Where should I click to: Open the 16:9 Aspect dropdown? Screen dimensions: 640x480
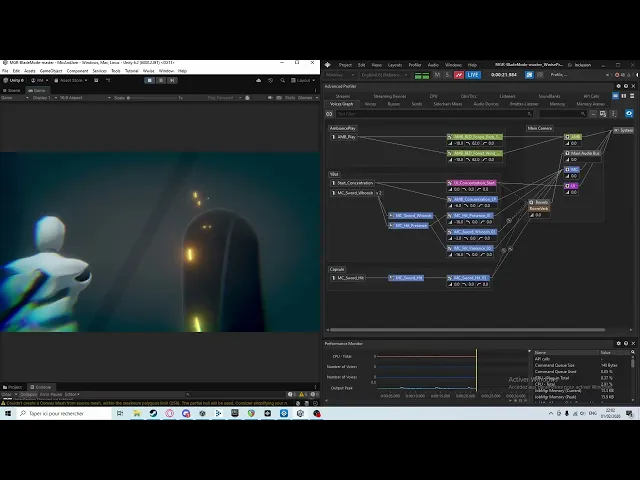pos(85,98)
